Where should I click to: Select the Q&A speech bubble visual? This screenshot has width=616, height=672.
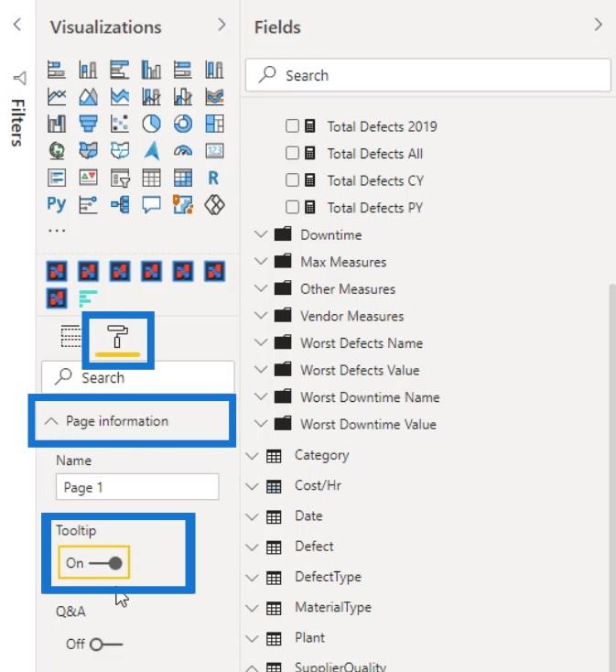point(151,205)
